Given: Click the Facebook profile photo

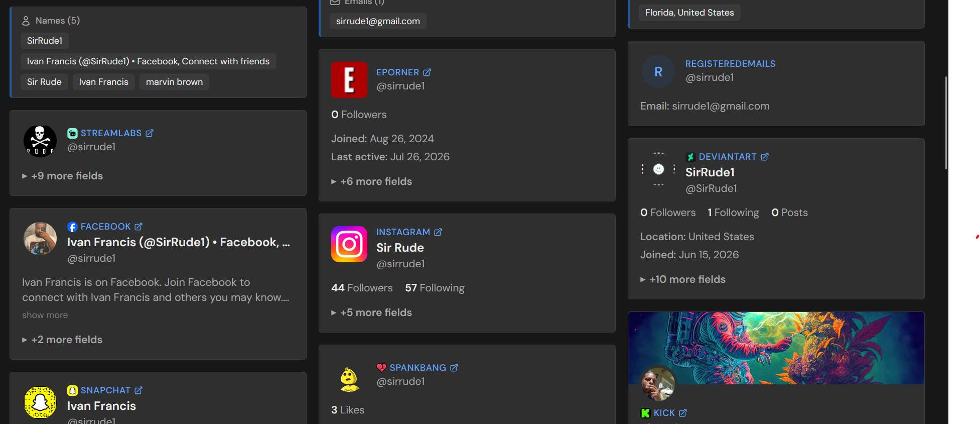Looking at the screenshot, I should point(40,239).
